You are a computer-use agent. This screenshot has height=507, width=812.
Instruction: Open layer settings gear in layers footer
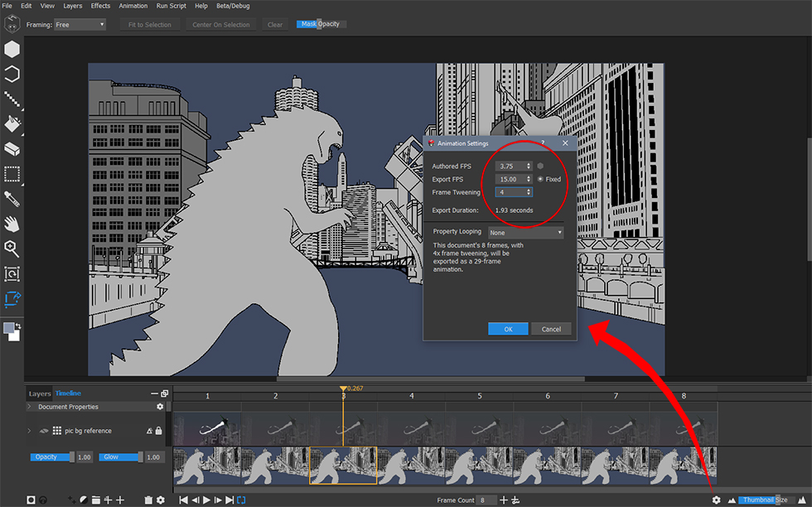(161, 500)
